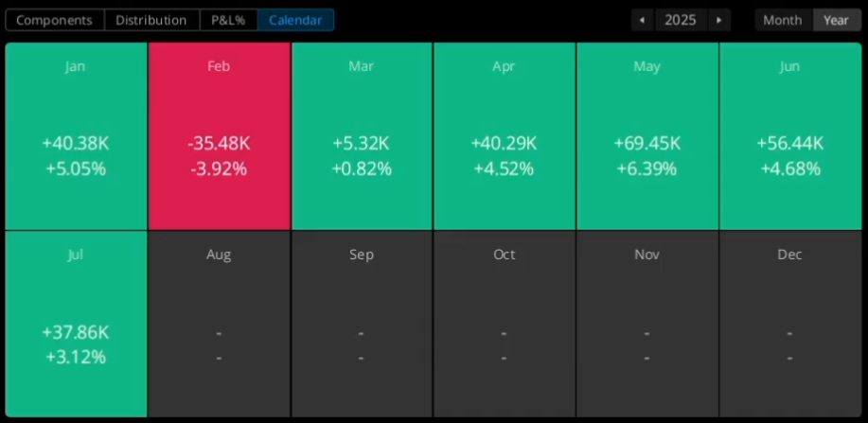Select the Calendar tab
868x423 pixels.
tap(295, 20)
